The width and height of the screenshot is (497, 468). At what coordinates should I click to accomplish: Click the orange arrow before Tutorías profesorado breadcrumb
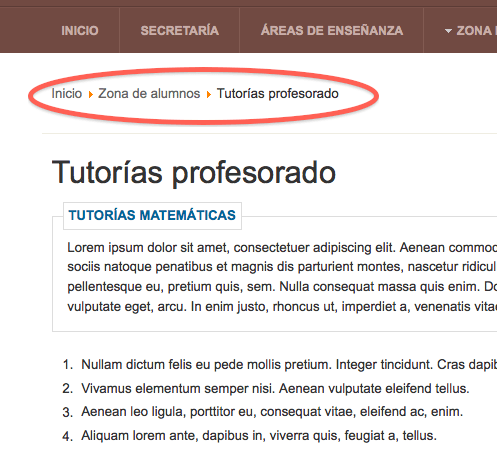tap(209, 95)
